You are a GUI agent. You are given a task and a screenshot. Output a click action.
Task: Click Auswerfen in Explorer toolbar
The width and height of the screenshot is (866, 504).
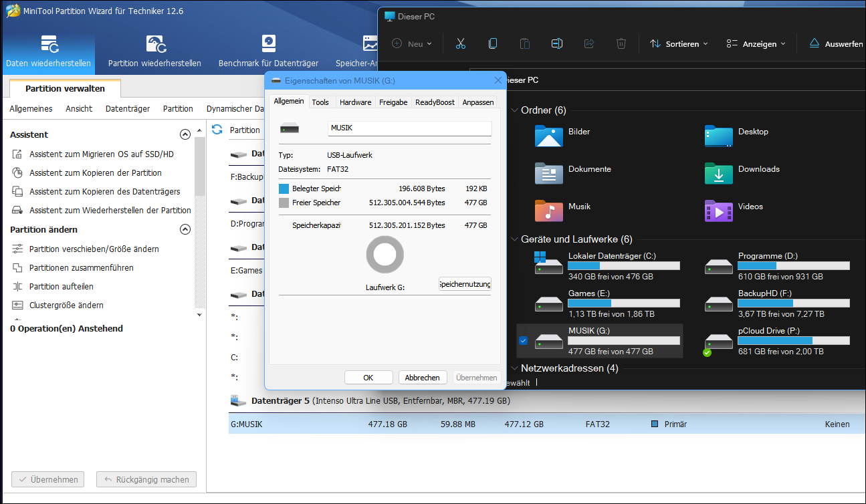[836, 43]
